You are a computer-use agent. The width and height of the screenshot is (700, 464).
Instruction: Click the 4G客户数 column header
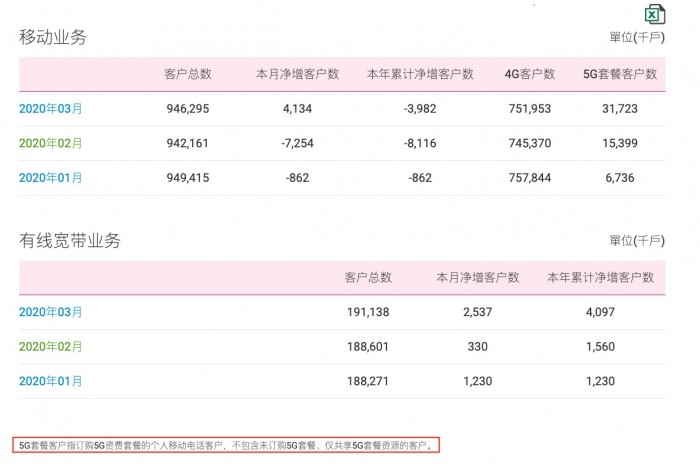(x=529, y=74)
